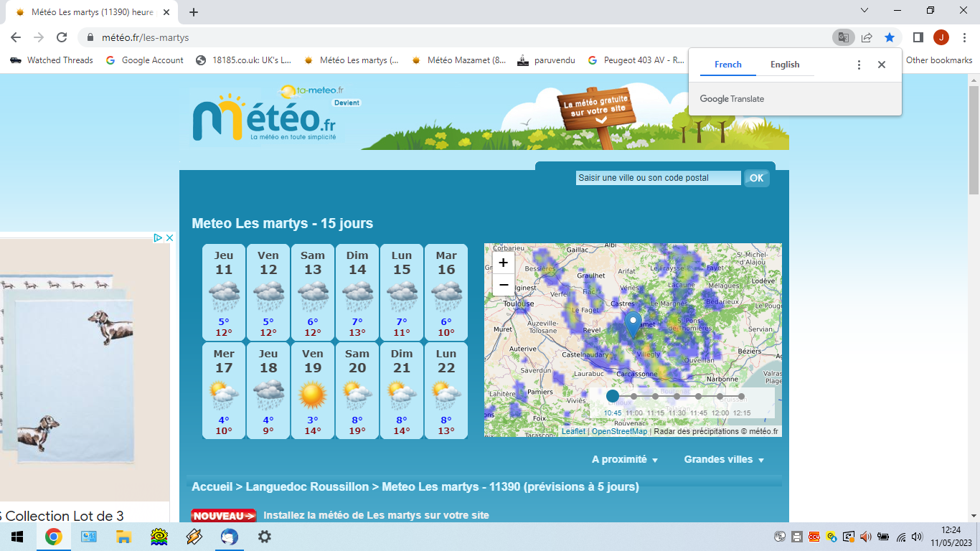Zoom out on the radar map
This screenshot has height=551, width=980.
tap(503, 285)
